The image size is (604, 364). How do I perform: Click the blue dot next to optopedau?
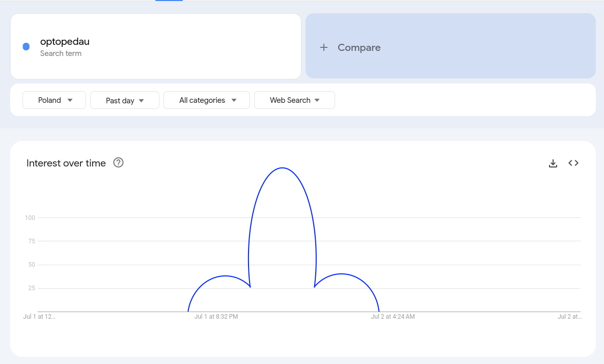26,47
